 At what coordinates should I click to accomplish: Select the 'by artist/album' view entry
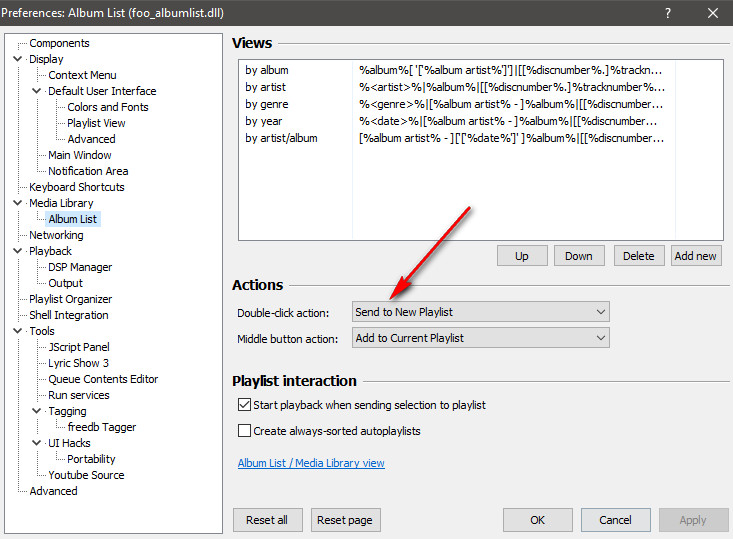click(281, 138)
